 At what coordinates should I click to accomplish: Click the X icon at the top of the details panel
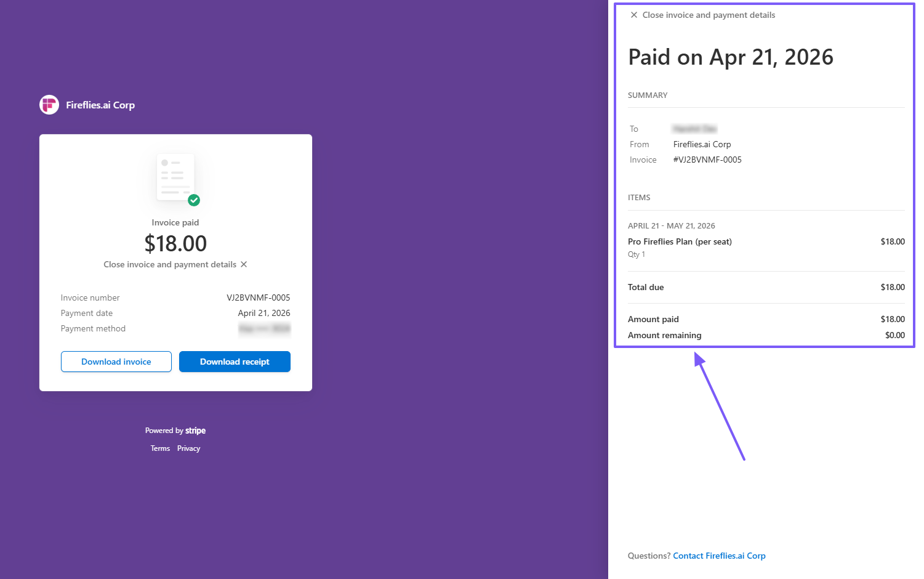[x=634, y=15]
